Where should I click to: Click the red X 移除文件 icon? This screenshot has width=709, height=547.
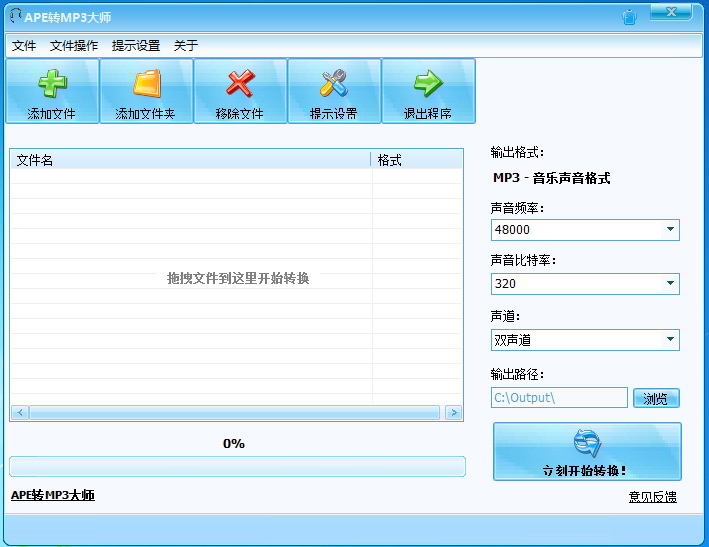pos(240,83)
